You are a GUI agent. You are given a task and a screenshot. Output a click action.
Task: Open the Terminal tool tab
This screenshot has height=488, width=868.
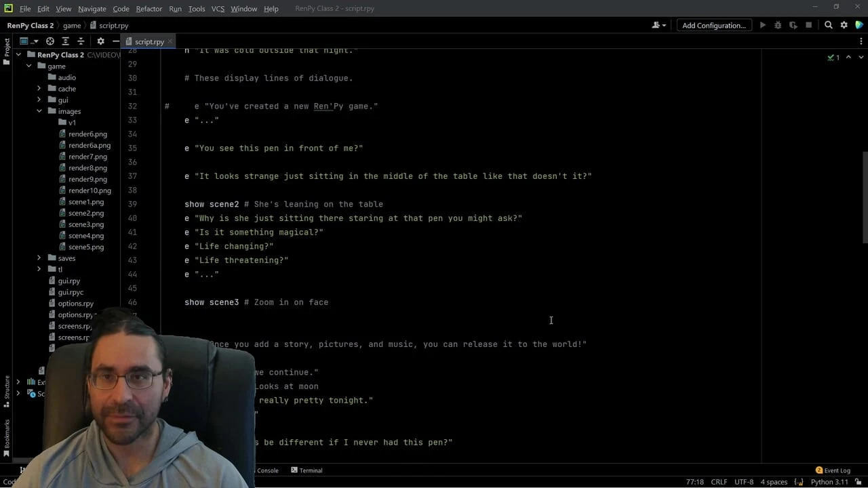(x=307, y=470)
